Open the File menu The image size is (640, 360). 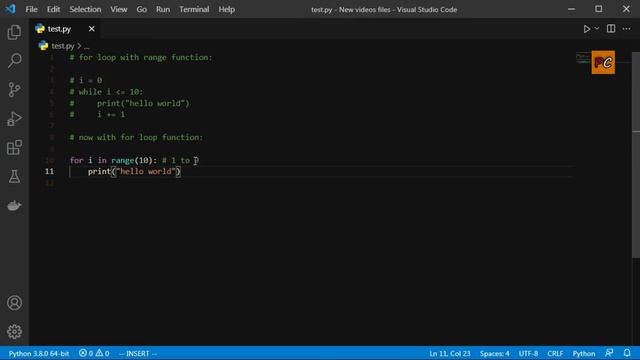point(31,9)
